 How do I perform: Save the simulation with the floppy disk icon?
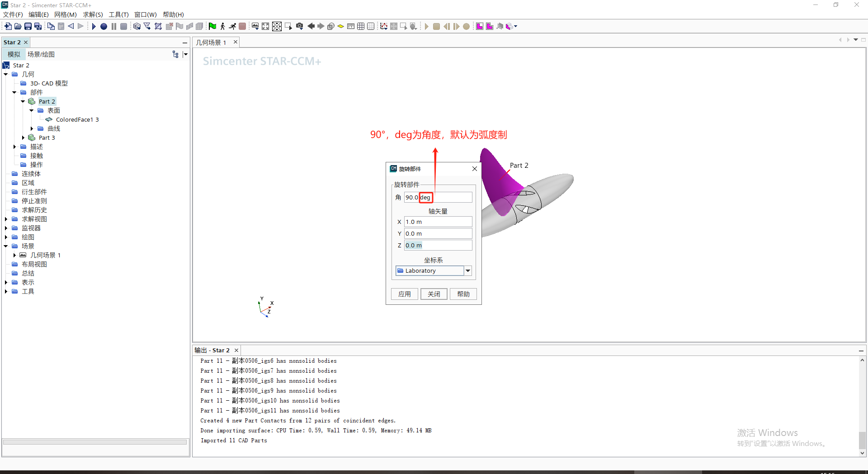pyautogui.click(x=28, y=26)
